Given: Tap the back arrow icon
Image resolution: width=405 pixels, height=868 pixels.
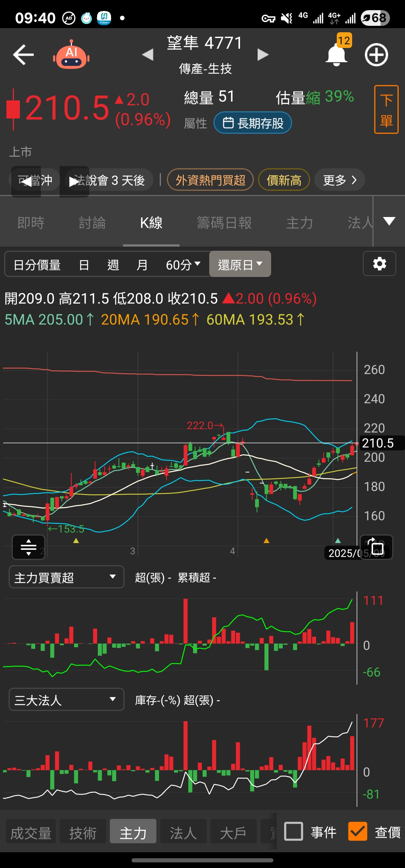Looking at the screenshot, I should (x=23, y=55).
